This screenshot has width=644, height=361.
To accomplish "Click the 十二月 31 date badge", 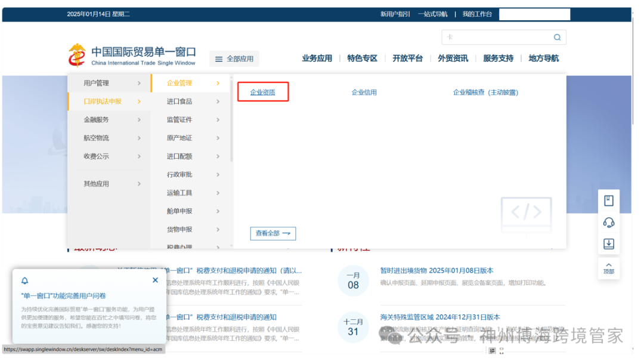I will tap(353, 327).
